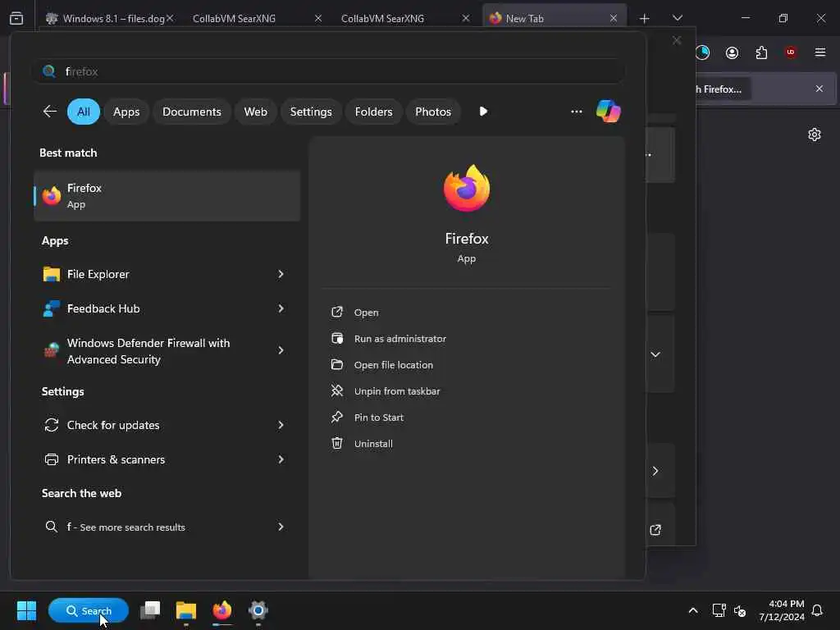Image resolution: width=840 pixels, height=630 pixels.
Task: Click the Windows Start button
Action: [26, 610]
